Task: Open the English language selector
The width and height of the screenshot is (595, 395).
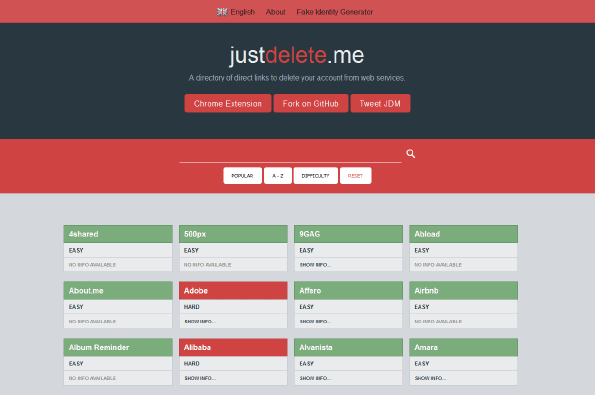Action: (x=236, y=12)
